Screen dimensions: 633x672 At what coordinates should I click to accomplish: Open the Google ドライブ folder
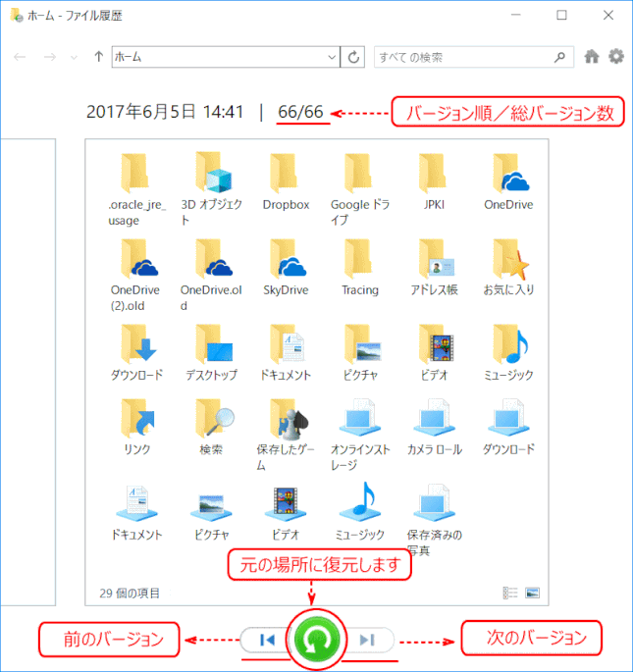[x=360, y=189]
